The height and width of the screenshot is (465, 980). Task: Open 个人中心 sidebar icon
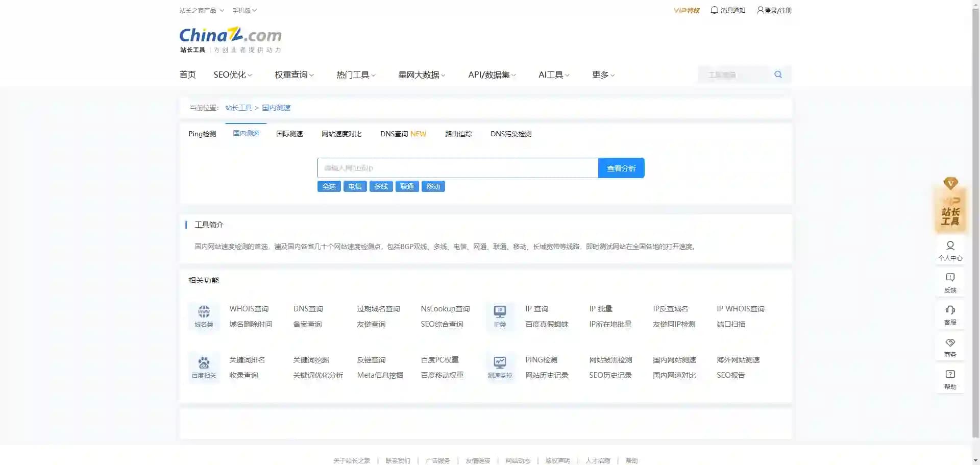950,251
